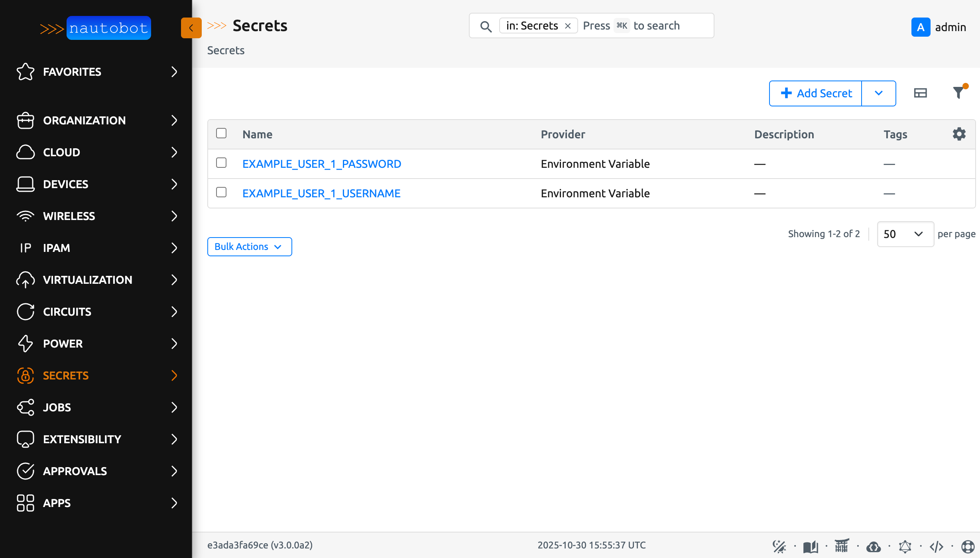Open the filter icon with orange indicator dot
980x558 pixels.
[x=959, y=92]
